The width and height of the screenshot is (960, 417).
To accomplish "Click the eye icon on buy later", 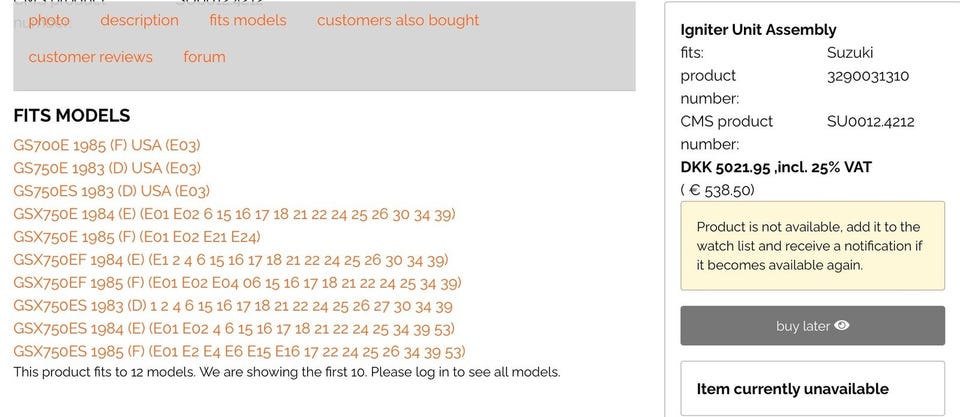I will 842,326.
